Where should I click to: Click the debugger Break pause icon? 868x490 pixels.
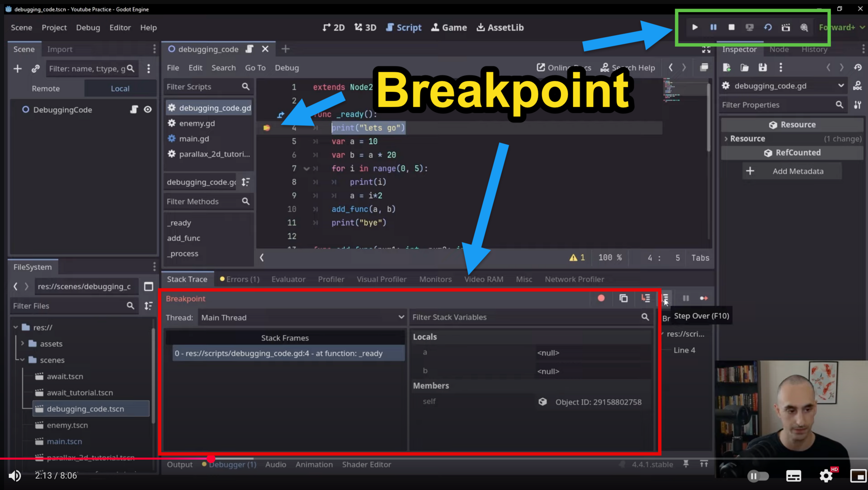click(x=686, y=298)
